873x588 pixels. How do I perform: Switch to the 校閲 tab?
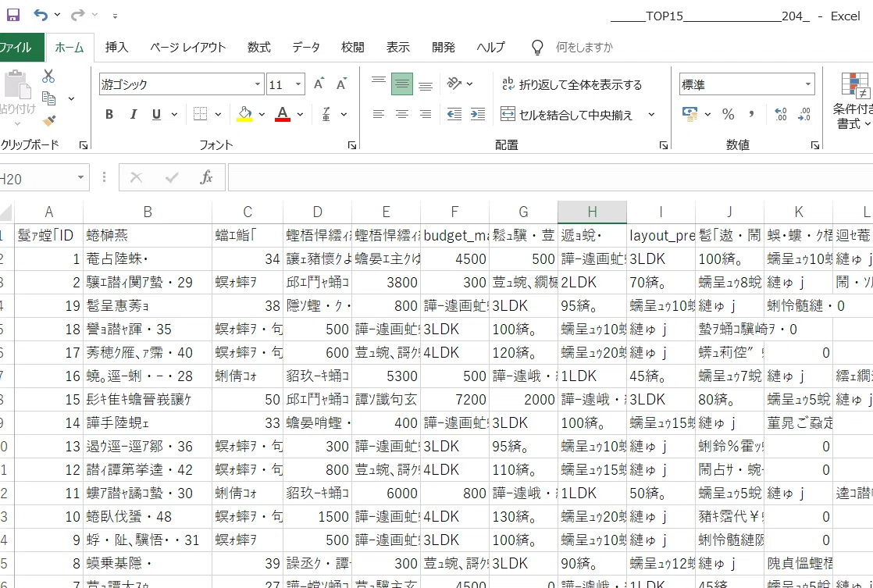coord(352,48)
